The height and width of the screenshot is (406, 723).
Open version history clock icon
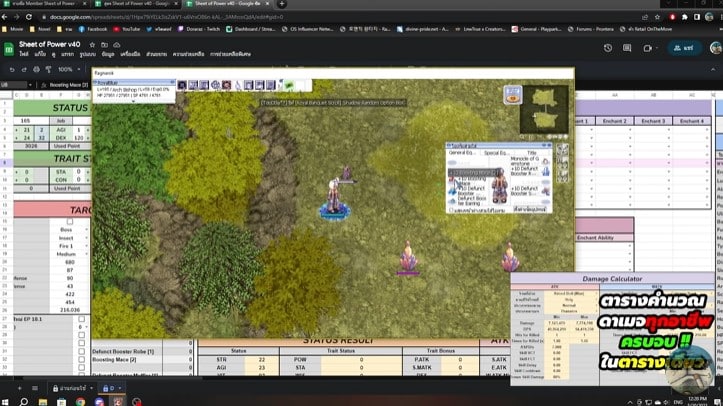click(x=608, y=48)
